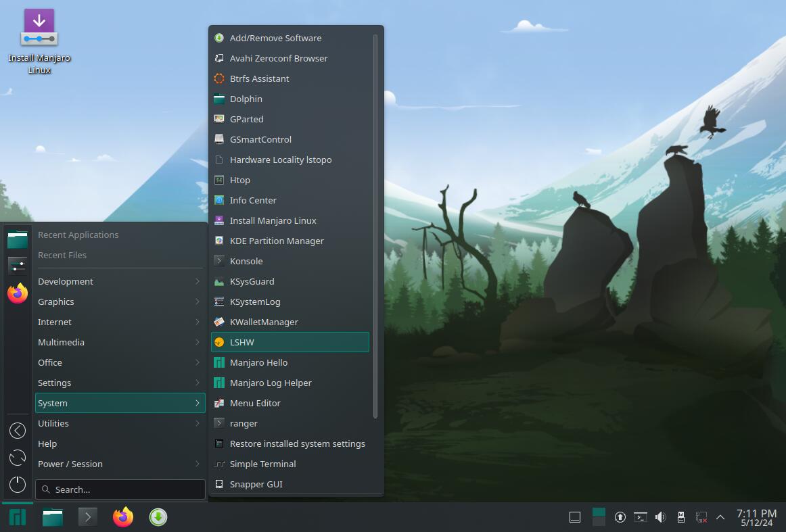The width and height of the screenshot is (786, 532).
Task: Open Dolphin favorite in launcher sidebar
Action: pos(18,239)
